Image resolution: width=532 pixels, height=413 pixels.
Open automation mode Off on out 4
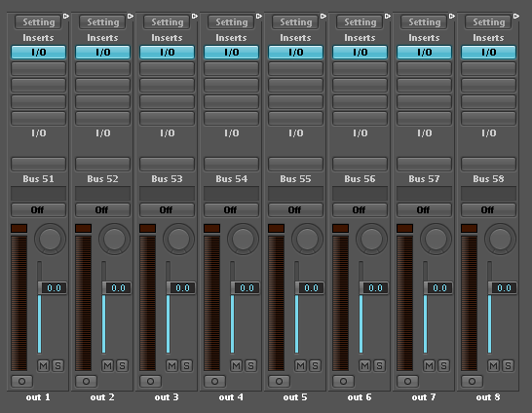231,209
